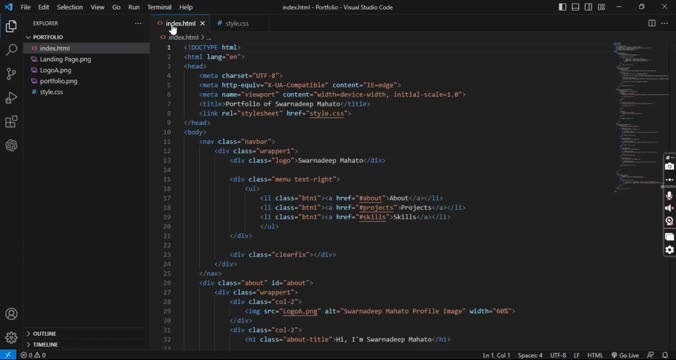The width and height of the screenshot is (676, 360).
Task: Open the Run and Debug view
Action: tap(11, 98)
